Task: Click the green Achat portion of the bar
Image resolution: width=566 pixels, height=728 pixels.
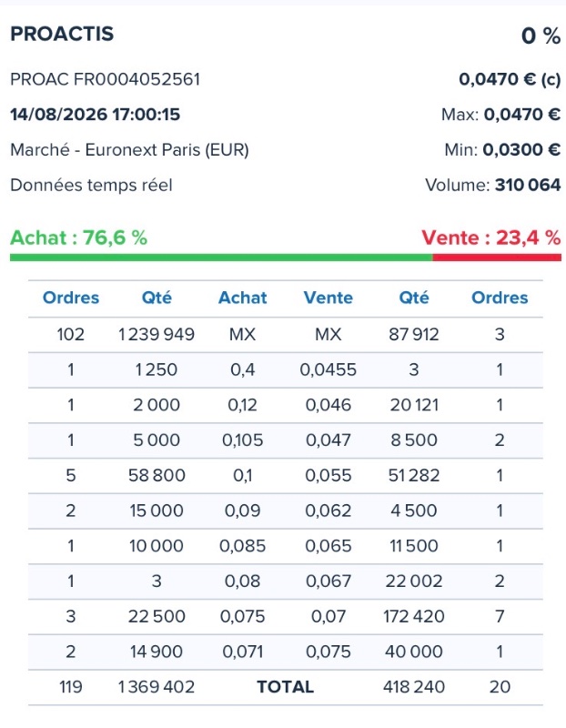Action: pyautogui.click(x=221, y=258)
